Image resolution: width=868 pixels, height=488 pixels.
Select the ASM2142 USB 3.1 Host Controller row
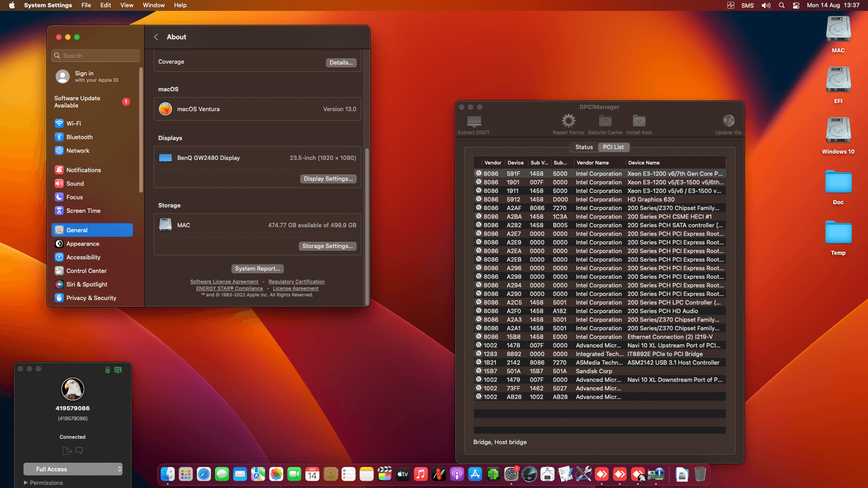(599, 362)
